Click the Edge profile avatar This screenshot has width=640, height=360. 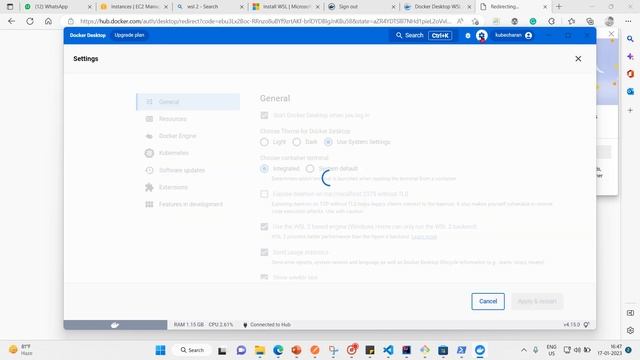609,21
